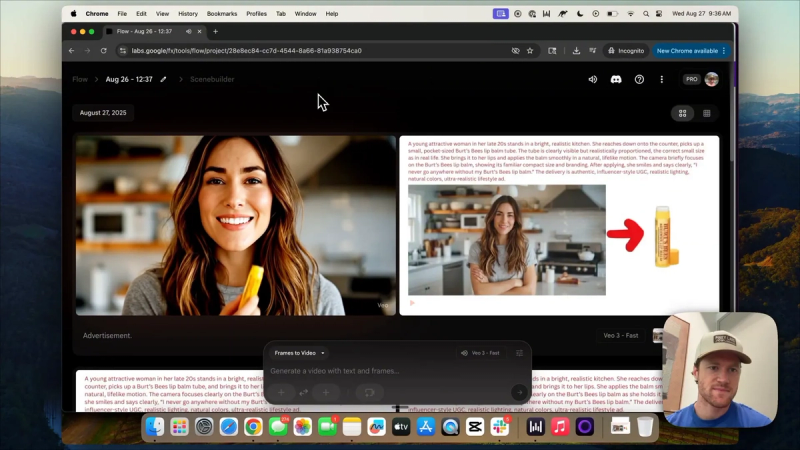Swap first and last frames
The width and height of the screenshot is (800, 450).
coord(304,392)
